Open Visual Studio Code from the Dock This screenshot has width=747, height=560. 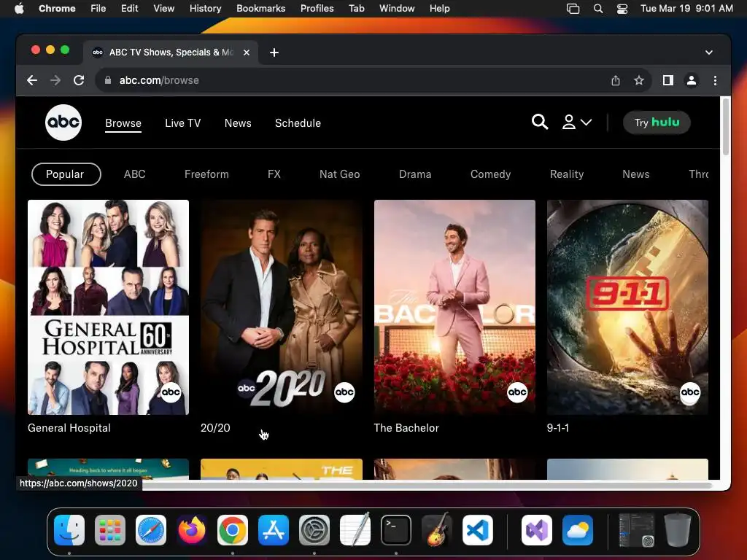pos(478,530)
